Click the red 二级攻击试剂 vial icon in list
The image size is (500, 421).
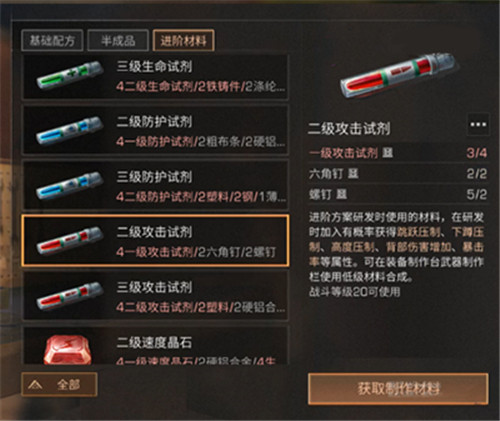[70, 241]
